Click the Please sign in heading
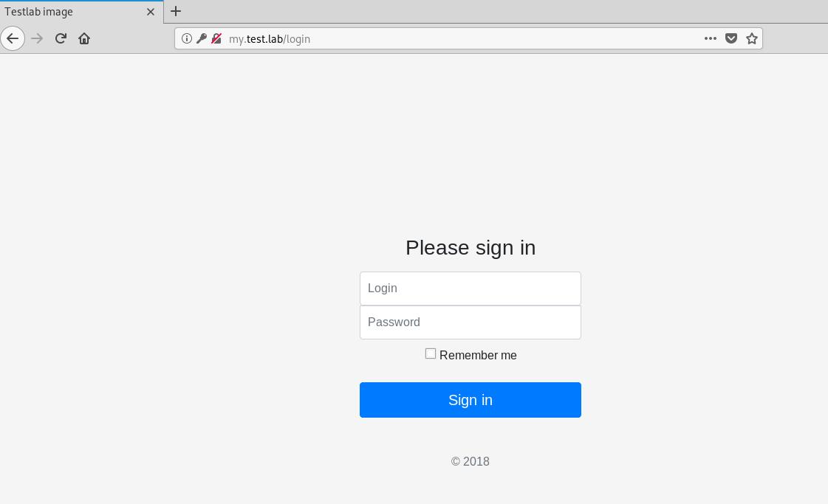This screenshot has width=828, height=504. [x=471, y=247]
